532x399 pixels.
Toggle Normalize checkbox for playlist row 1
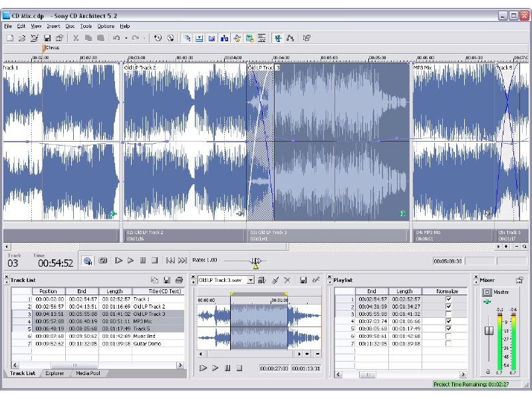448,299
